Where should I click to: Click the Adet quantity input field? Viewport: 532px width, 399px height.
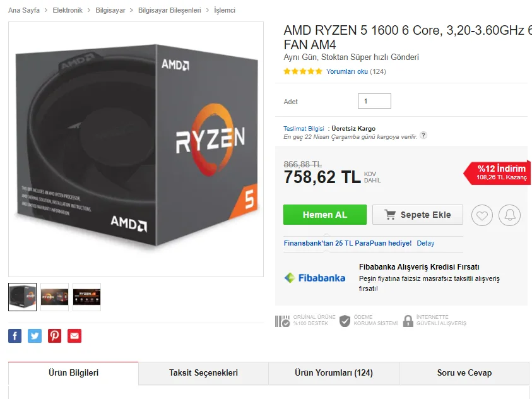(x=374, y=101)
